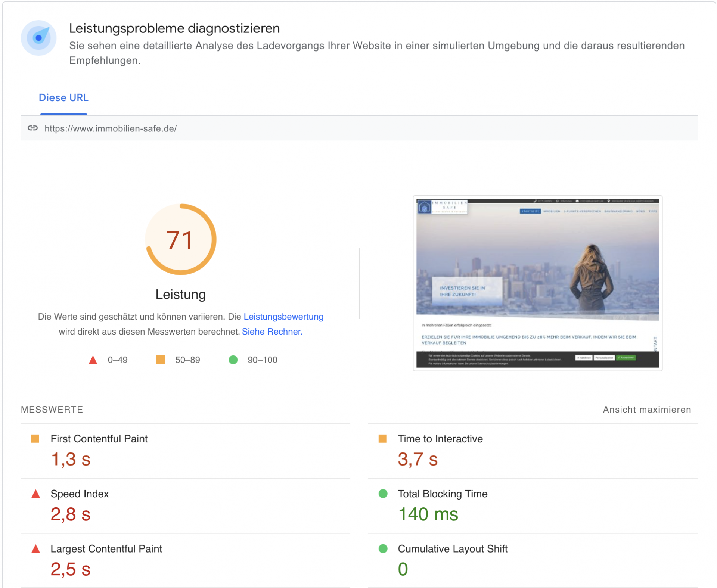Click green circle beside Cumulative Layout Shift

[383, 548]
